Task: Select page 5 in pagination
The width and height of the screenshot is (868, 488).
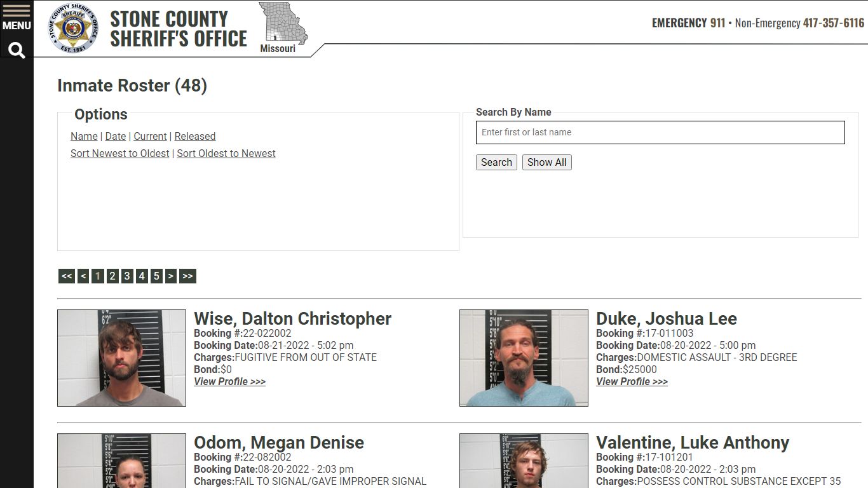Action: tap(156, 276)
